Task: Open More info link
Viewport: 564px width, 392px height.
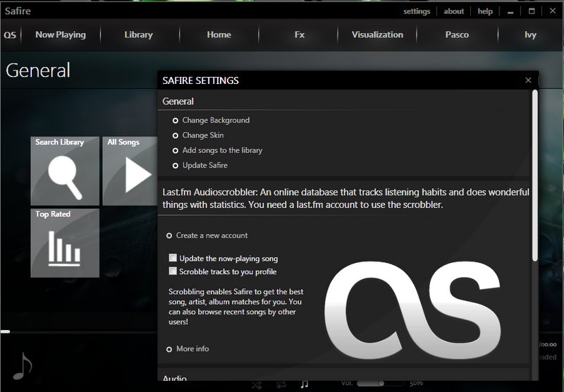Action: coord(188,349)
